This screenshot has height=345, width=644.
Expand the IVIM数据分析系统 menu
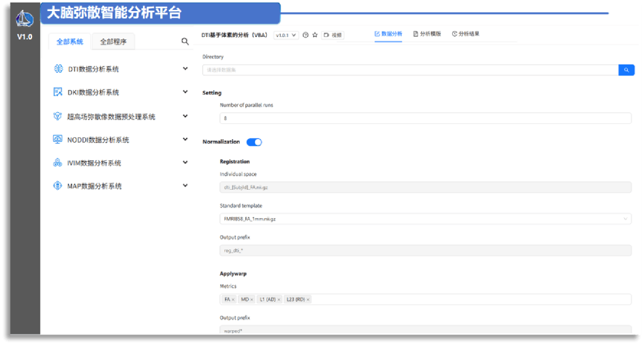click(x=185, y=163)
